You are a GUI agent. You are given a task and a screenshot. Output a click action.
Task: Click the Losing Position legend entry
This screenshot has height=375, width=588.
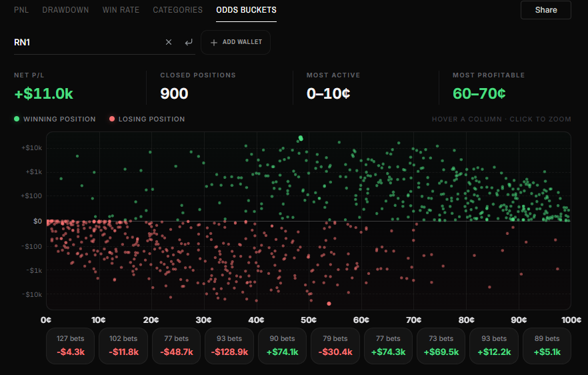(147, 119)
